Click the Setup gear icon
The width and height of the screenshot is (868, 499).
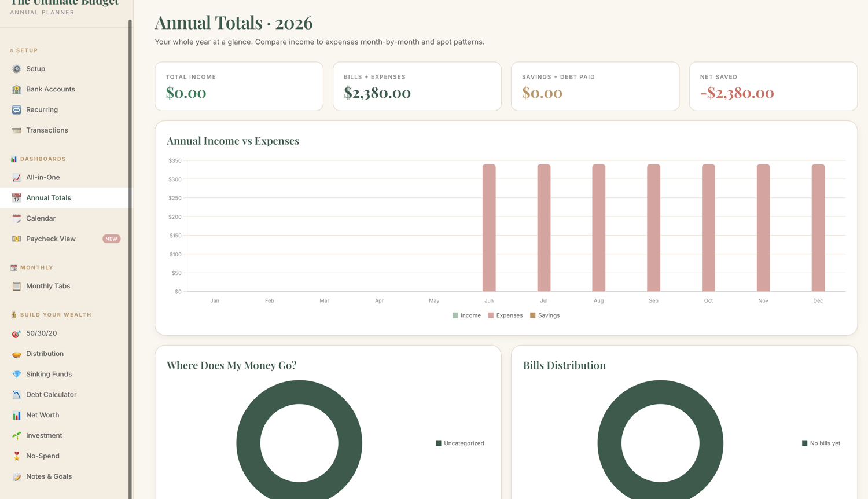click(16, 69)
